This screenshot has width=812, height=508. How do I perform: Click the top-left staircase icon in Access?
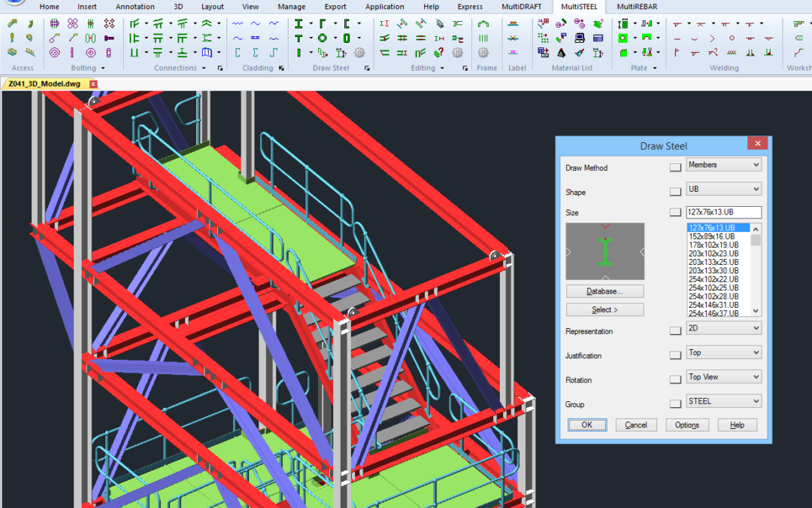coord(13,24)
